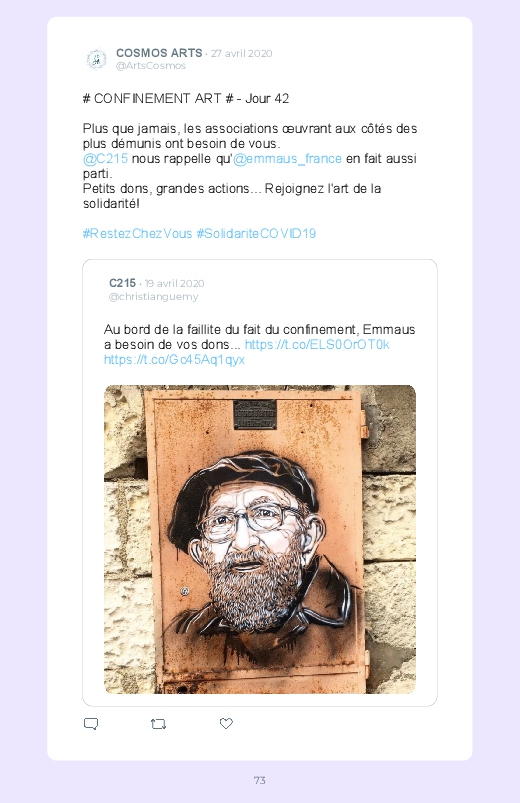Click the page number 73

point(260,780)
